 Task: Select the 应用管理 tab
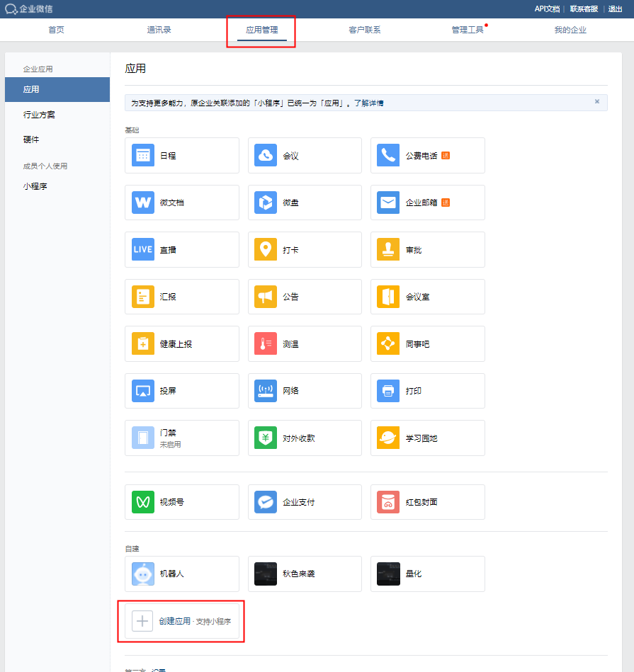tap(262, 30)
